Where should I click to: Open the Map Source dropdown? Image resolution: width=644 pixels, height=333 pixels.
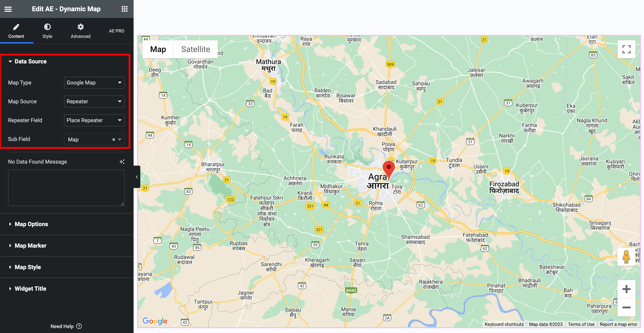[94, 102]
